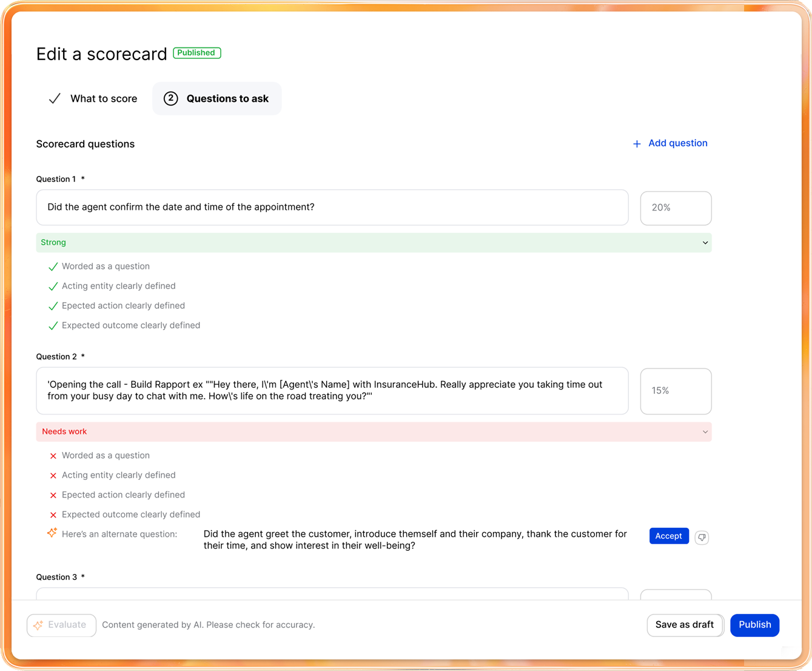
Task: Click green check beside 'Acting entity clearly defined'
Action: tap(53, 286)
